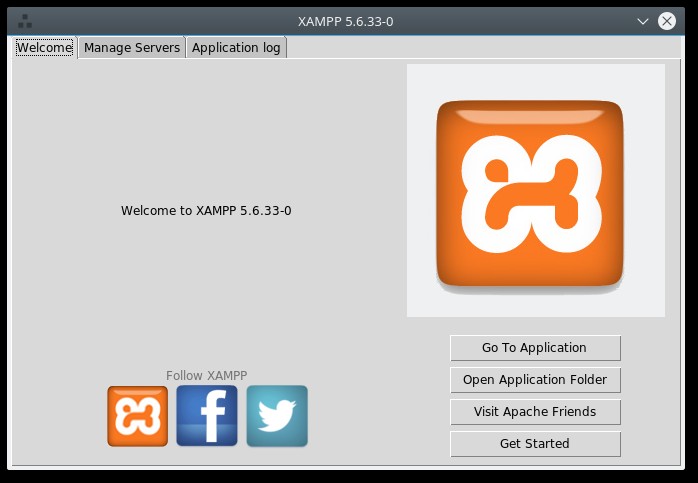Close the XAMPP window with the X icon
The width and height of the screenshot is (698, 483).
(x=666, y=21)
